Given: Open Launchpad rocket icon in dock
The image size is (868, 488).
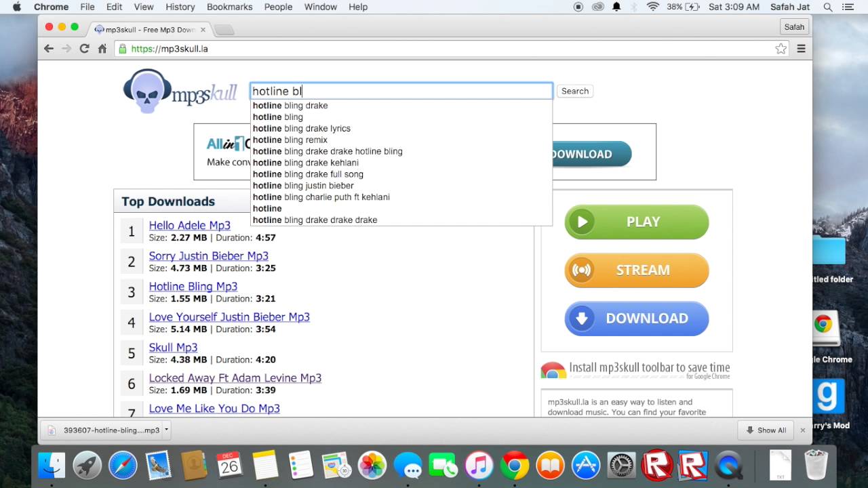Looking at the screenshot, I should click(x=87, y=465).
